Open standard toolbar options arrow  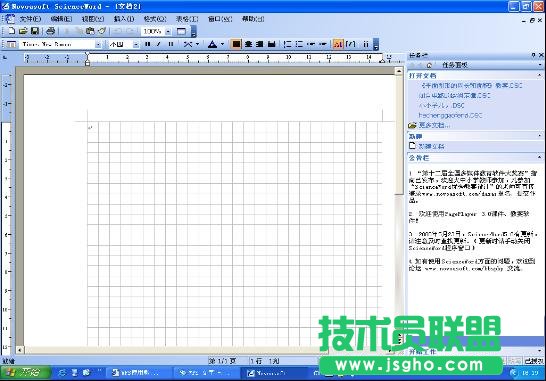point(194,31)
